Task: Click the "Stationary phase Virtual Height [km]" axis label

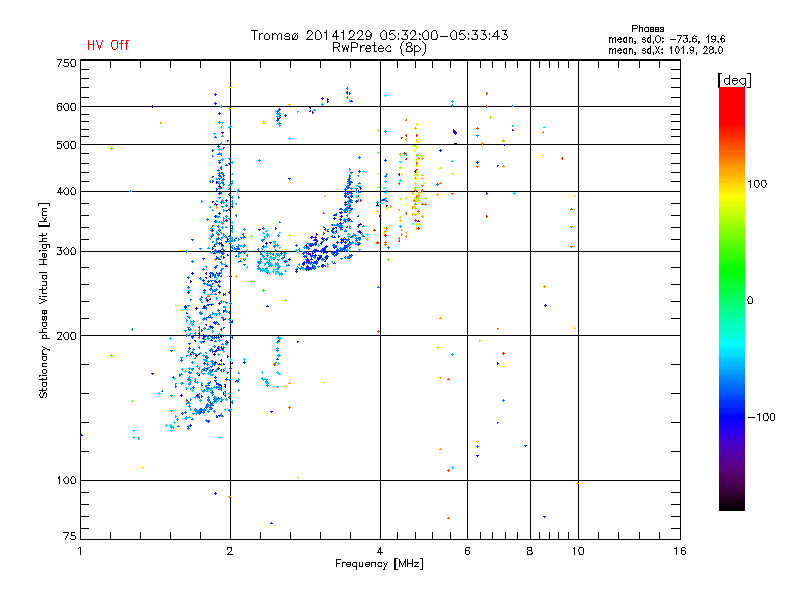Action: click(44, 300)
